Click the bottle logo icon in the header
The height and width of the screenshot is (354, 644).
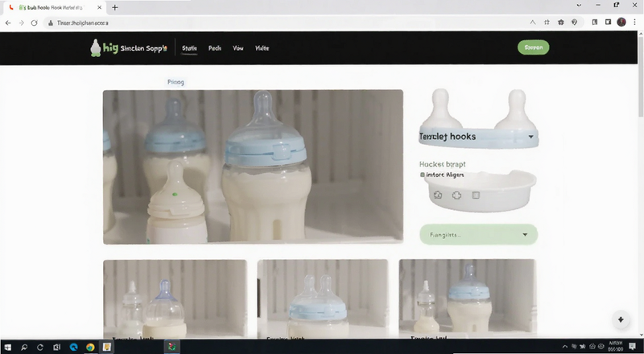[x=95, y=48]
